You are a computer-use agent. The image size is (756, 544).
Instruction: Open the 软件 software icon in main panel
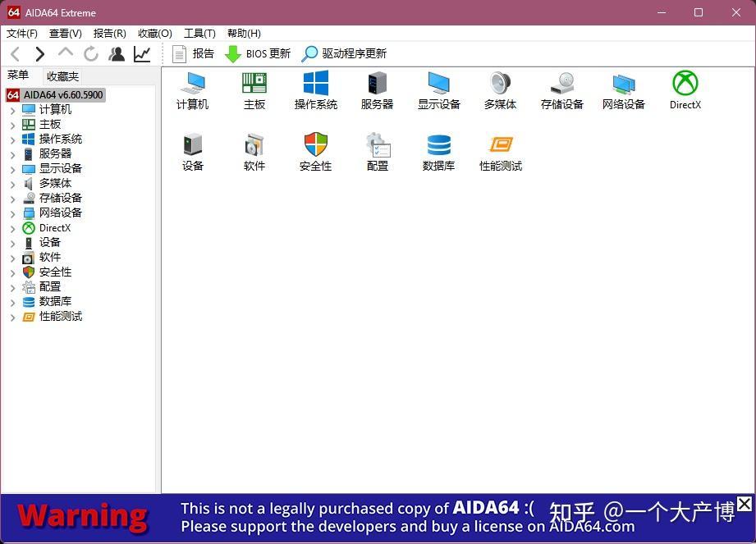coord(254,152)
